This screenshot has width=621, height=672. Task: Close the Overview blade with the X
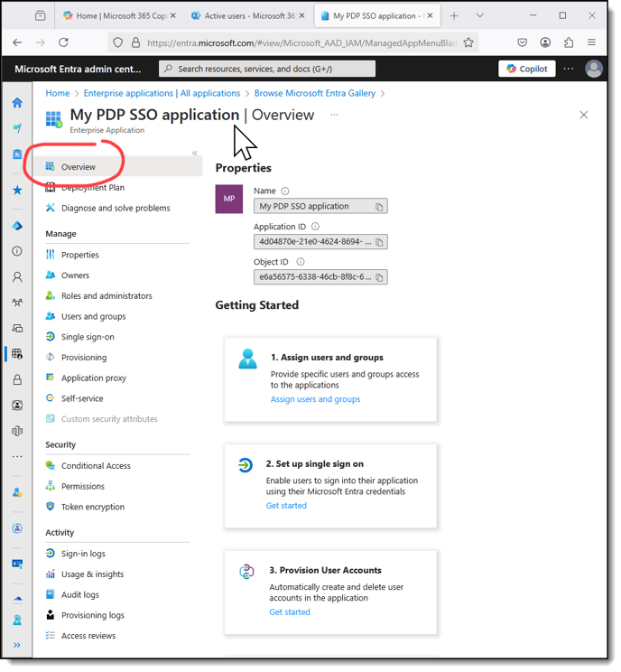pyautogui.click(x=584, y=115)
